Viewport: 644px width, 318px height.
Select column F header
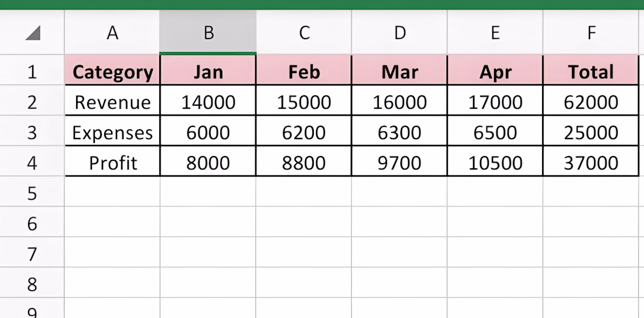pos(591,33)
